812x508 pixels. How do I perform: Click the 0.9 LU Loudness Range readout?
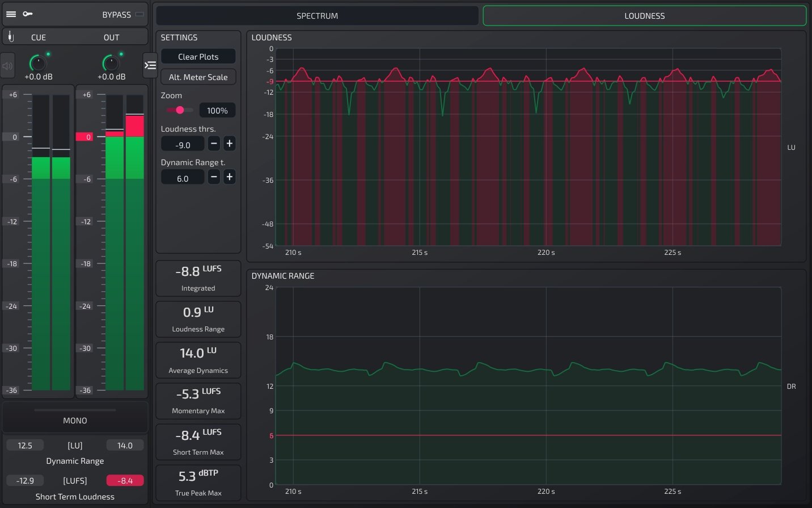(198, 319)
